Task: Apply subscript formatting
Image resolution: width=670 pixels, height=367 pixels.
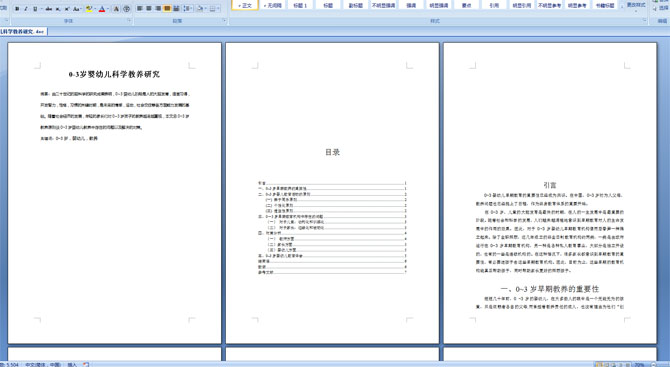Action: (x=58, y=9)
